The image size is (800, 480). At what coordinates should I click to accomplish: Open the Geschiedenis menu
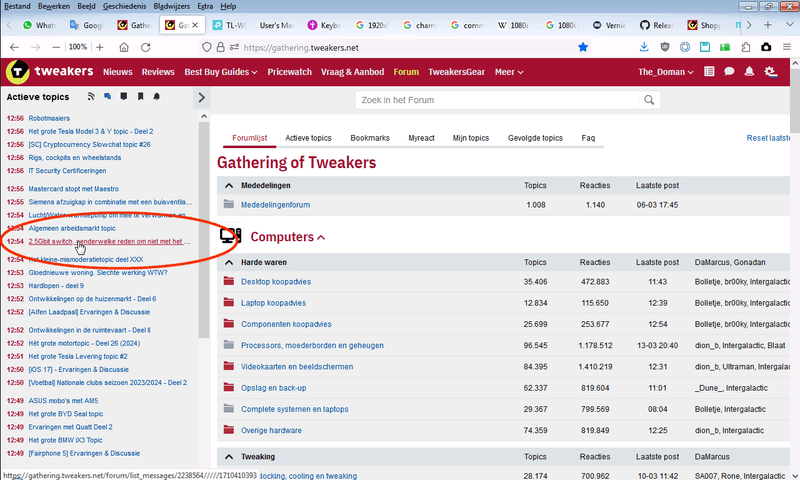click(x=124, y=6)
